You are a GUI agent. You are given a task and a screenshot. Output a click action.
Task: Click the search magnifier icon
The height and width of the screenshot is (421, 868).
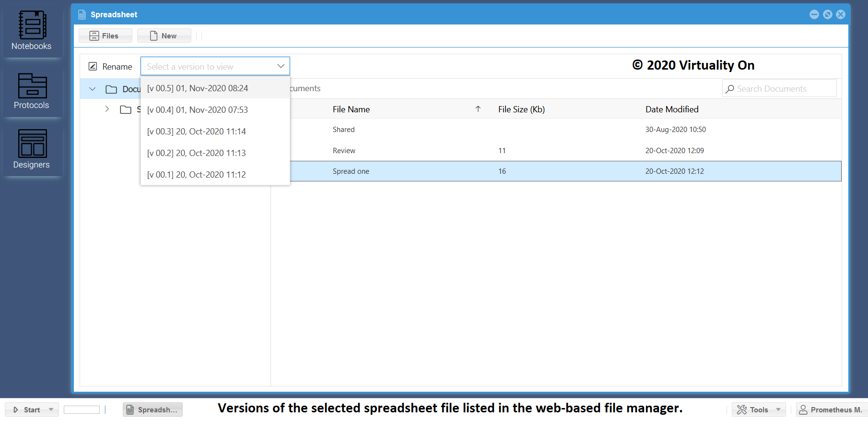coord(730,89)
